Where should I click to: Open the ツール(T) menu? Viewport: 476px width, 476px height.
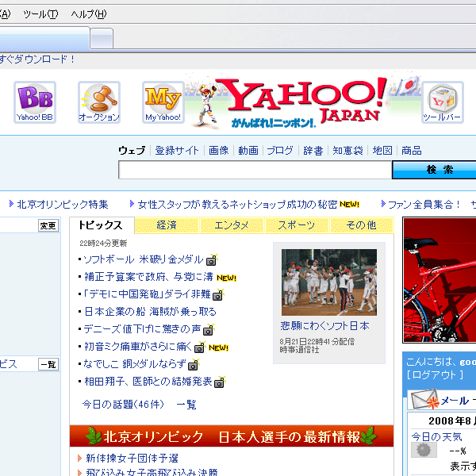pos(40,14)
